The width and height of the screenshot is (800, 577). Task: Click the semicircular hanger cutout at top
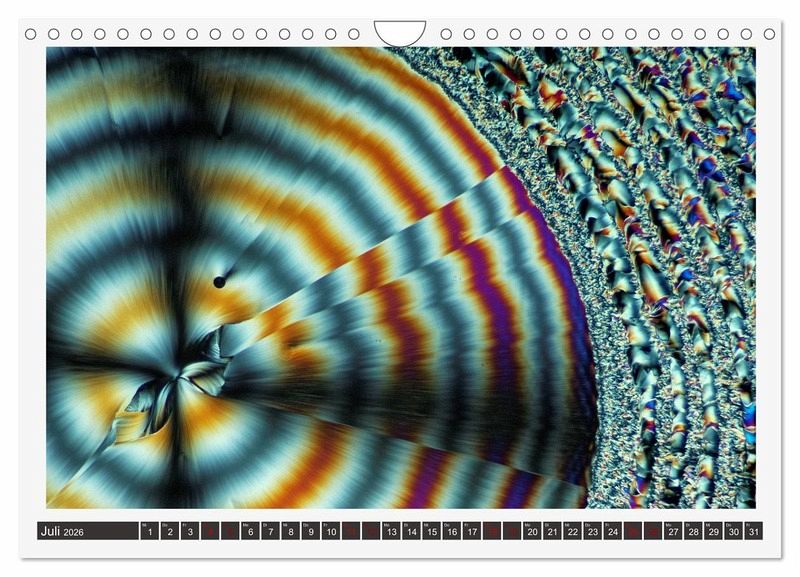point(400,32)
